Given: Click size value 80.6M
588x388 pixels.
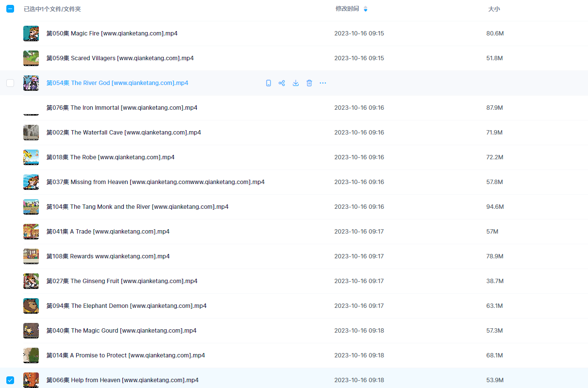Looking at the screenshot, I should (495, 34).
